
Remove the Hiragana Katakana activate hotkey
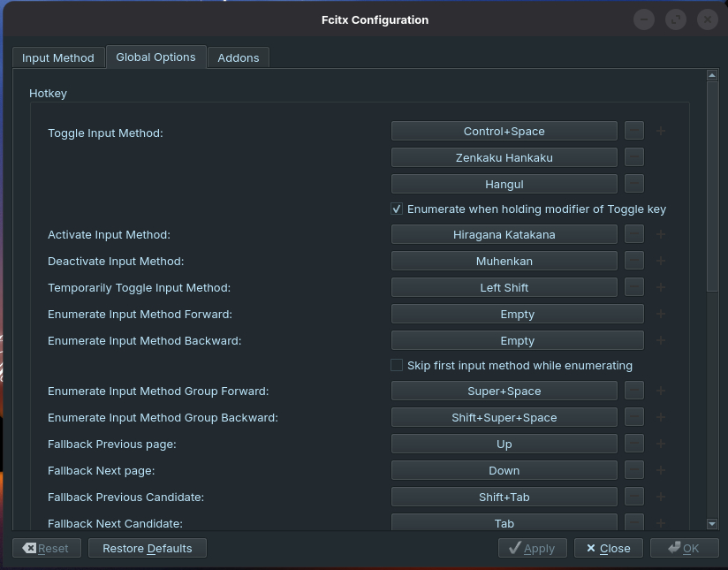[x=634, y=235]
